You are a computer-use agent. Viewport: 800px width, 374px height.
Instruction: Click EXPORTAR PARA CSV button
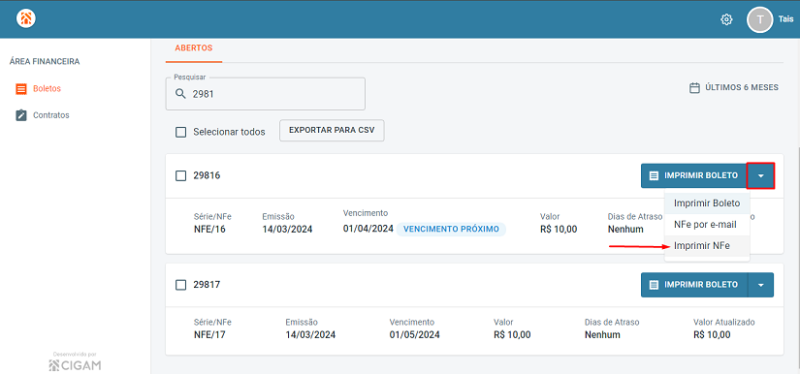coord(332,130)
